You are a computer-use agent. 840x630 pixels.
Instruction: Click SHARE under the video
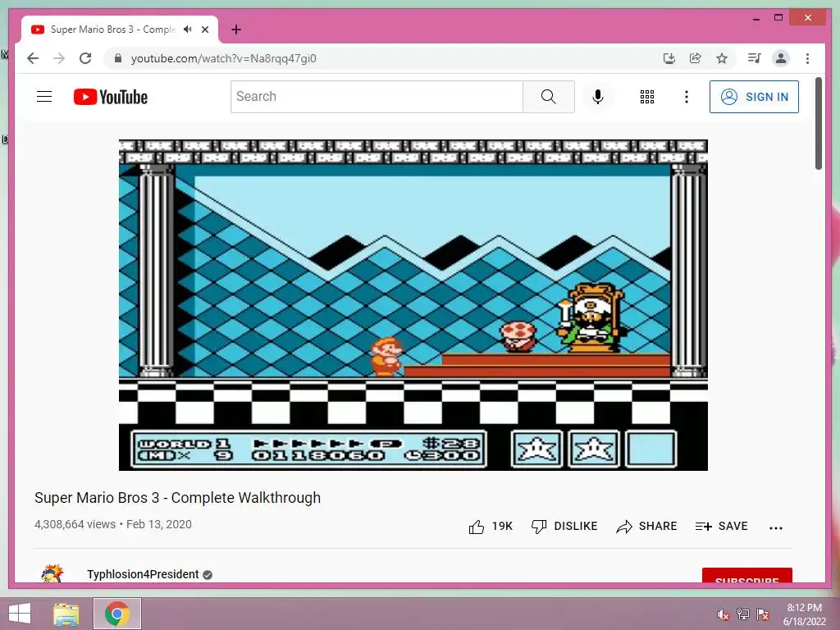click(646, 526)
